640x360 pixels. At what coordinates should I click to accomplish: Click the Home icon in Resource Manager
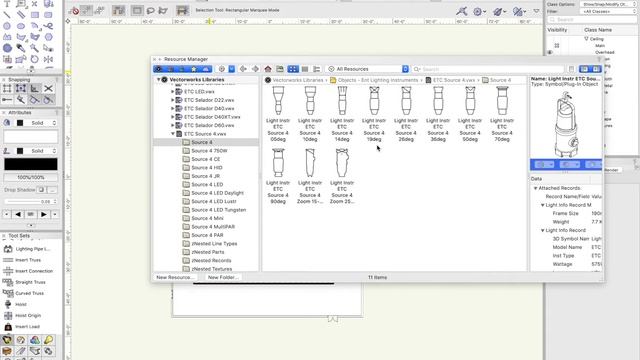268,69
